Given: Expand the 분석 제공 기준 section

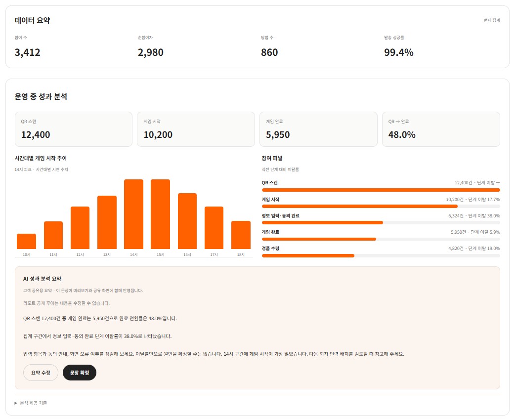Looking at the screenshot, I should 31,403.
